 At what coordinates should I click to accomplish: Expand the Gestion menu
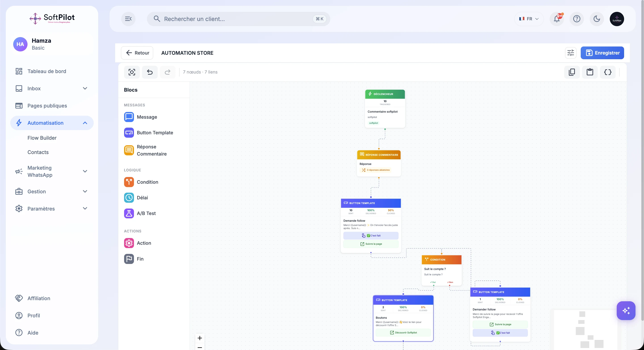(52, 191)
